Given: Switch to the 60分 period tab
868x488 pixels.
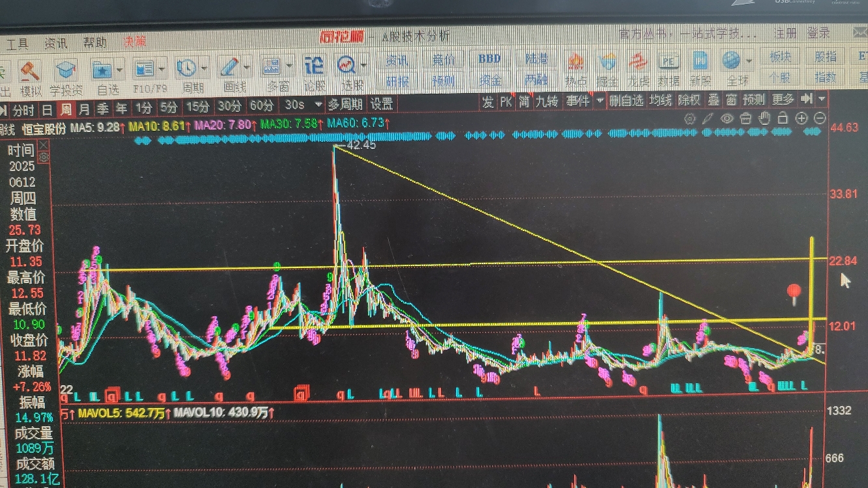Looking at the screenshot, I should pos(262,105).
